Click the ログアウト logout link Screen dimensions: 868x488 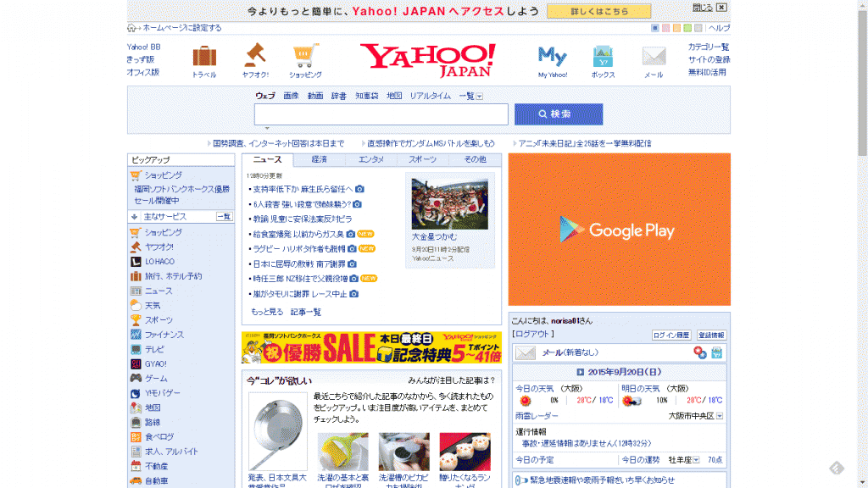coord(534,334)
